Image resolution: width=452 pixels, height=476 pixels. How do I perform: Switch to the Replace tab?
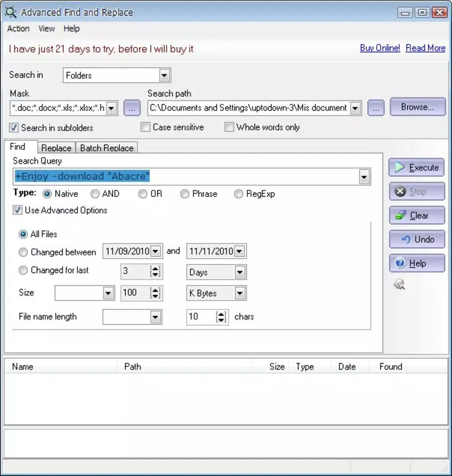(56, 148)
